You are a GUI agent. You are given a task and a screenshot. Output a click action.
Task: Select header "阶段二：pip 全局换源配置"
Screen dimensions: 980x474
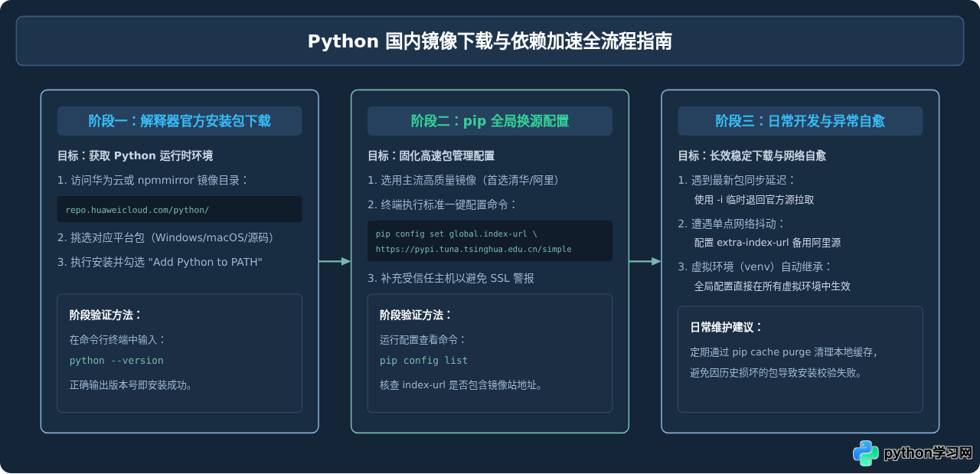(x=490, y=121)
